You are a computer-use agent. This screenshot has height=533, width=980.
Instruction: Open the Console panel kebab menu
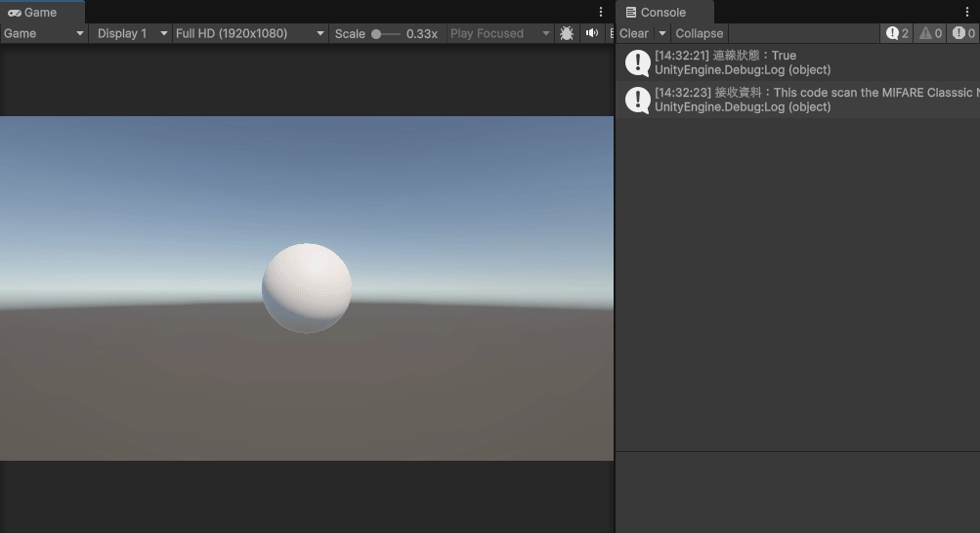point(967,12)
